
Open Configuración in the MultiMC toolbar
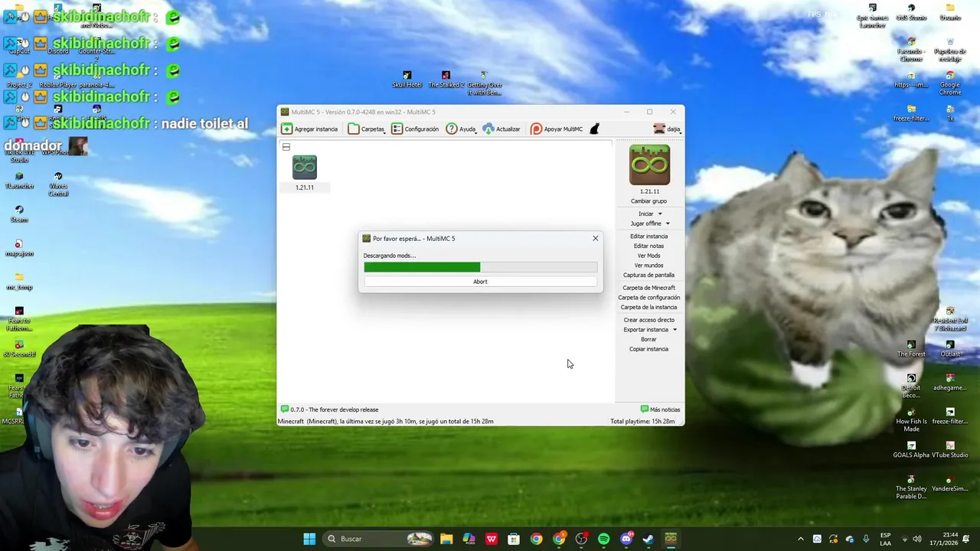tap(415, 129)
